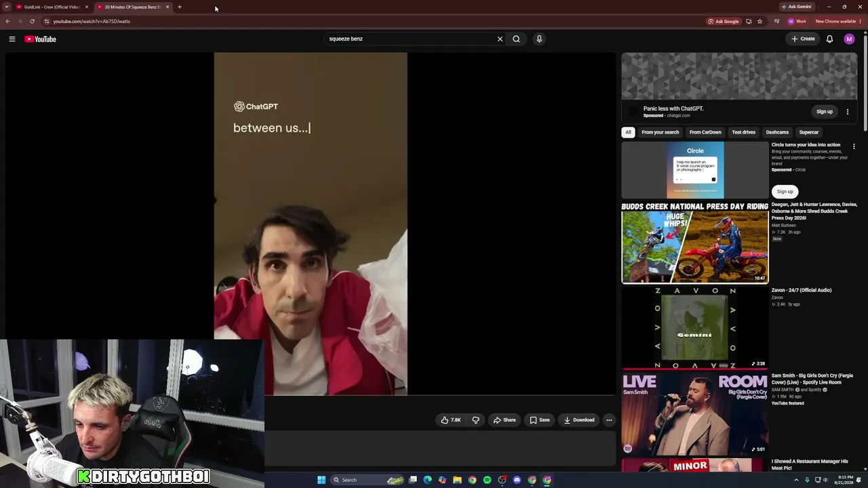
Task: Close the Squeeze Benz video tab
Action: pos(167,7)
